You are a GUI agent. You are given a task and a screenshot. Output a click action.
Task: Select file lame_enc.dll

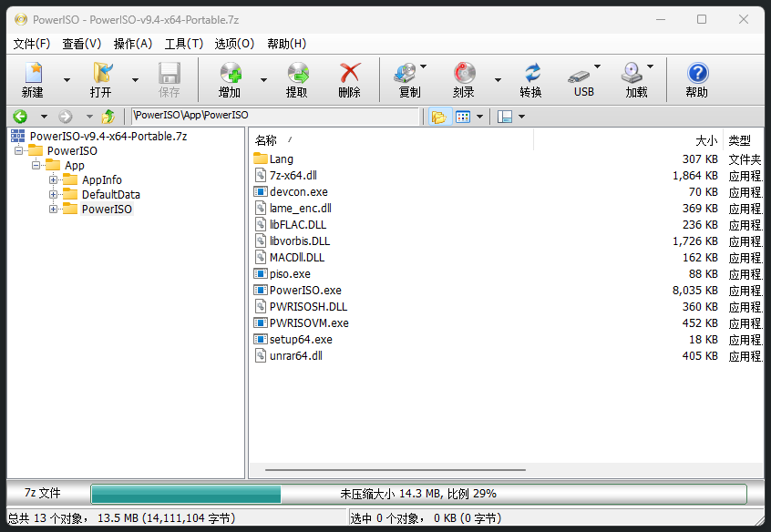point(301,208)
